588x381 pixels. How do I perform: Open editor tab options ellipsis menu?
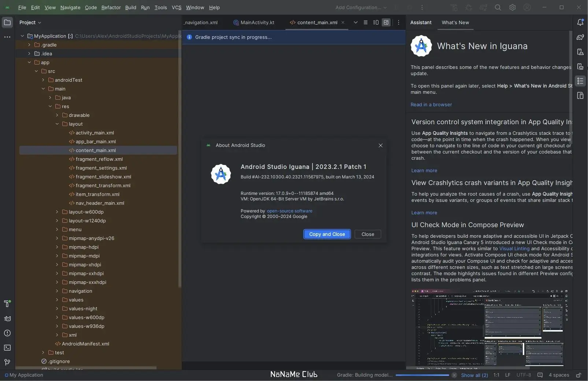pyautogui.click(x=399, y=22)
